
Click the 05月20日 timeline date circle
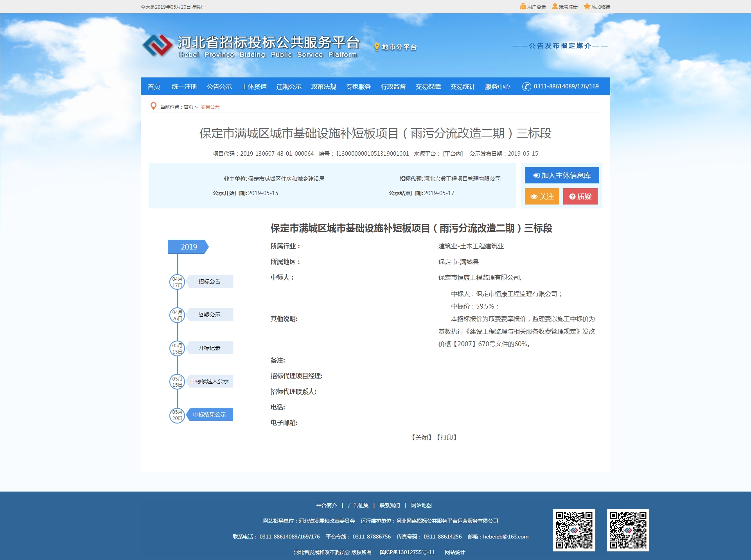pyautogui.click(x=177, y=415)
